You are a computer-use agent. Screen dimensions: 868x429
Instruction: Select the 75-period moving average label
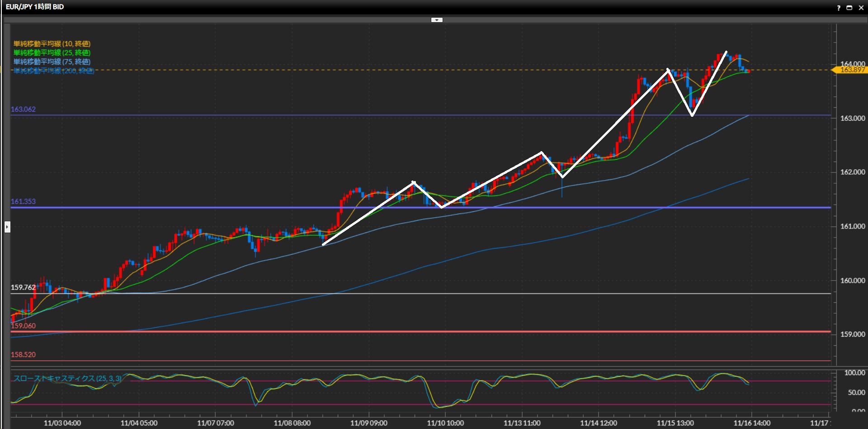click(x=52, y=62)
